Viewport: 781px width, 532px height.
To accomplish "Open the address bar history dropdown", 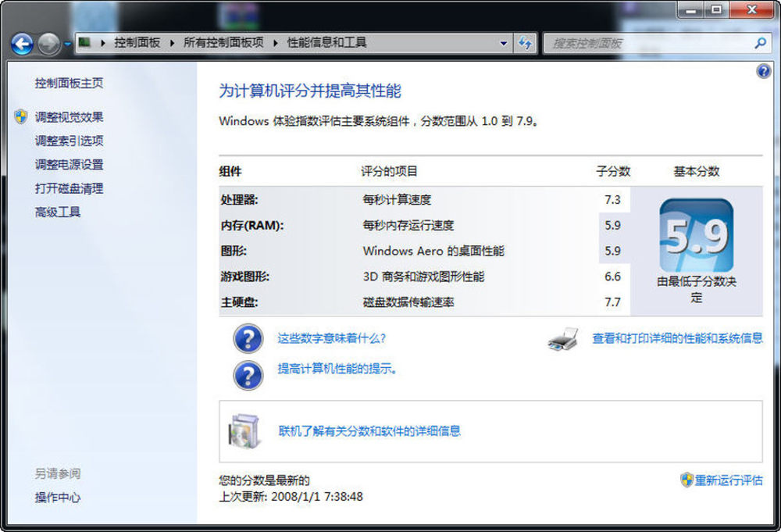I will pos(504,43).
